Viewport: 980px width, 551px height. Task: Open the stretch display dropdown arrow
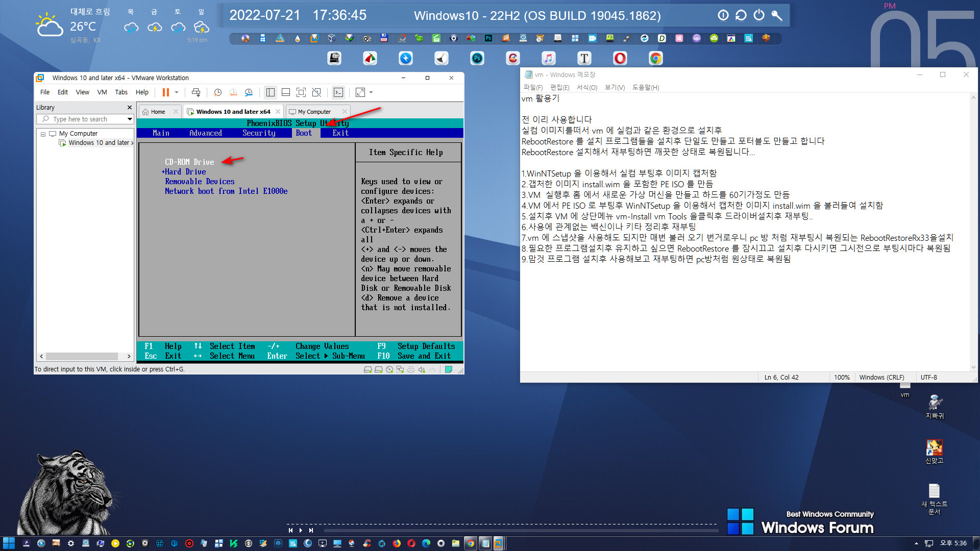click(x=371, y=92)
